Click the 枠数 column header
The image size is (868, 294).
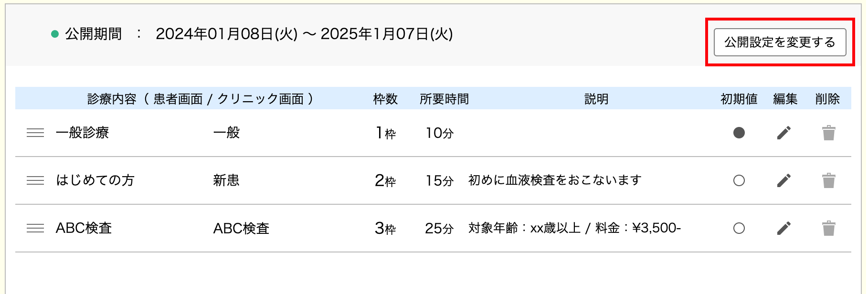tap(385, 99)
